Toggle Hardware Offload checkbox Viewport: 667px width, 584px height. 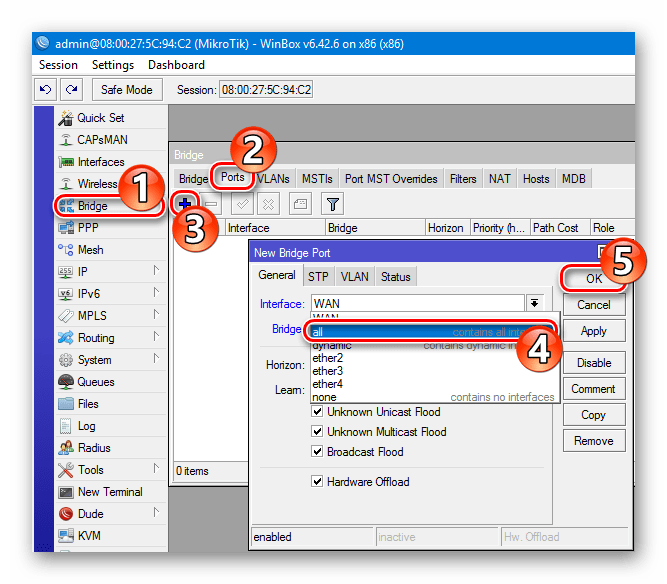click(x=317, y=481)
